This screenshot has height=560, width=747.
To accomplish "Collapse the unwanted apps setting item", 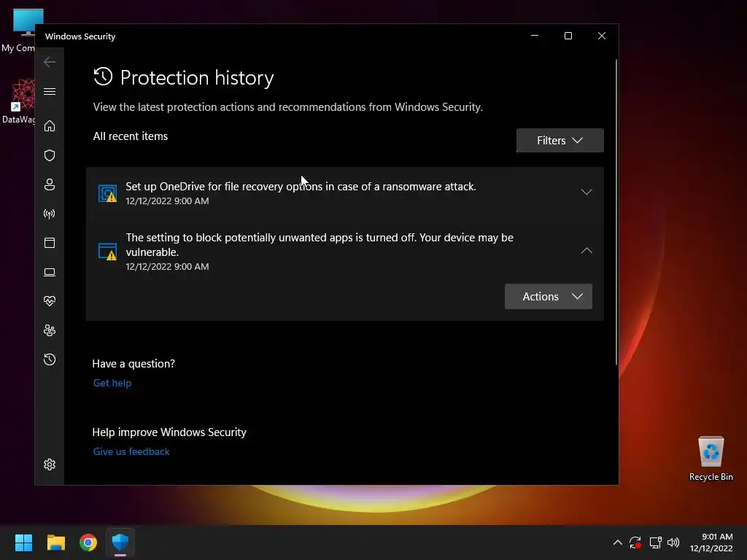I will click(587, 251).
